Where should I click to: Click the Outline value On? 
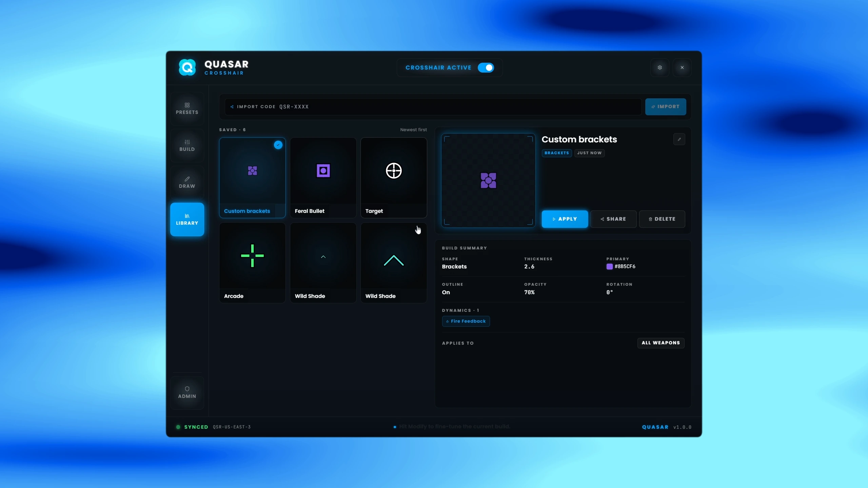coord(446,292)
